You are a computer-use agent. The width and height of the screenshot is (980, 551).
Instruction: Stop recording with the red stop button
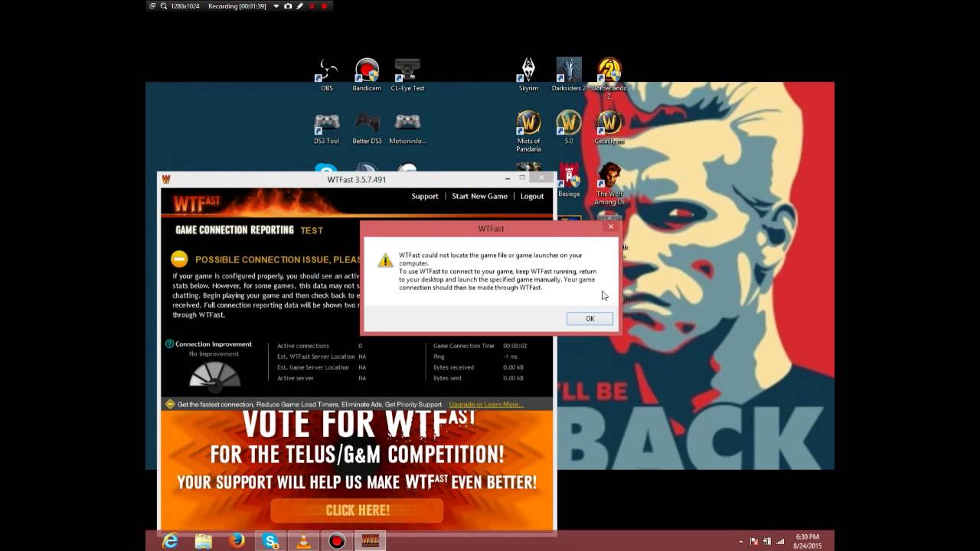(324, 6)
